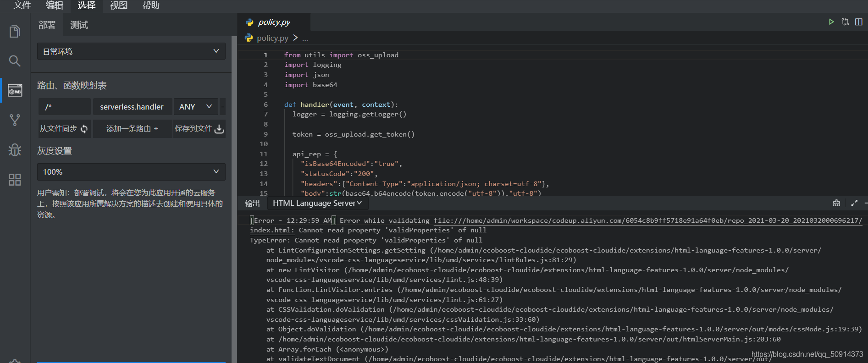
Task: Click the 从文件同步 button
Action: tap(64, 129)
